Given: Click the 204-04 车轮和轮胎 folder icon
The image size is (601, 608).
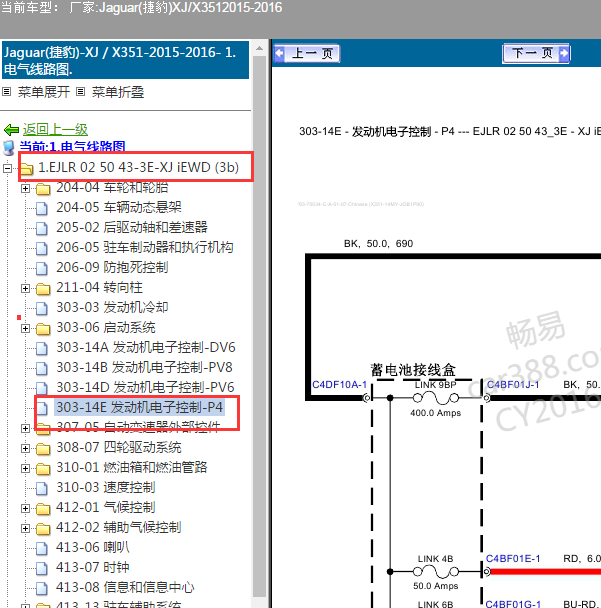Looking at the screenshot, I should (43, 189).
